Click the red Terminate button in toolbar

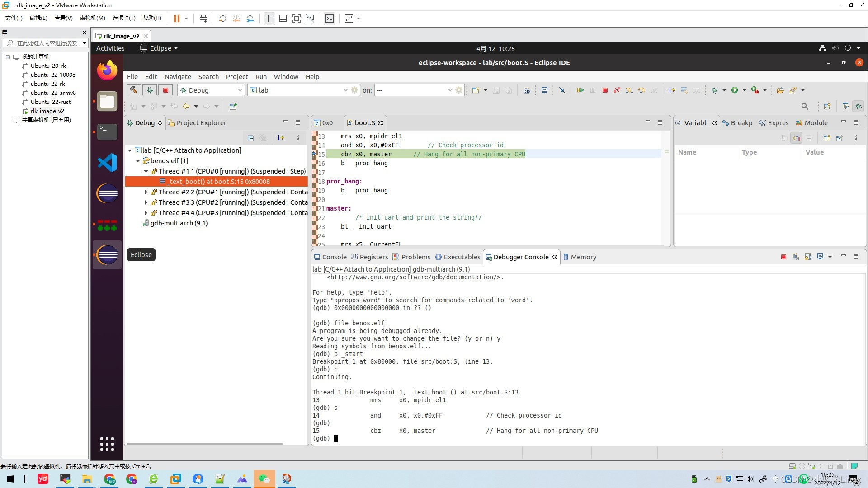(605, 90)
